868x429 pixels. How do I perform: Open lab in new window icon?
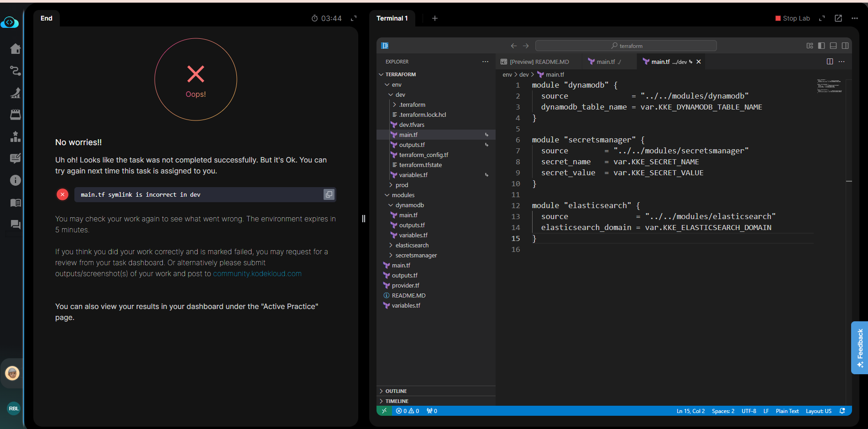(x=838, y=18)
